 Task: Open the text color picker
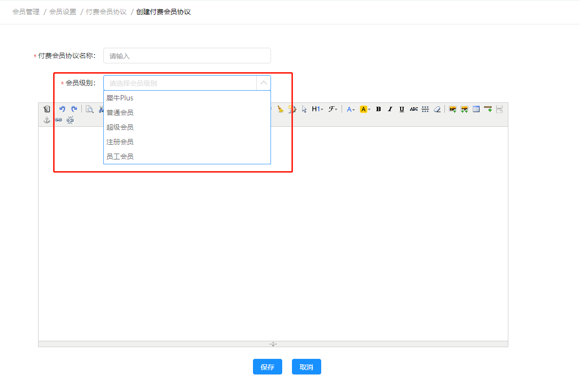(350, 109)
